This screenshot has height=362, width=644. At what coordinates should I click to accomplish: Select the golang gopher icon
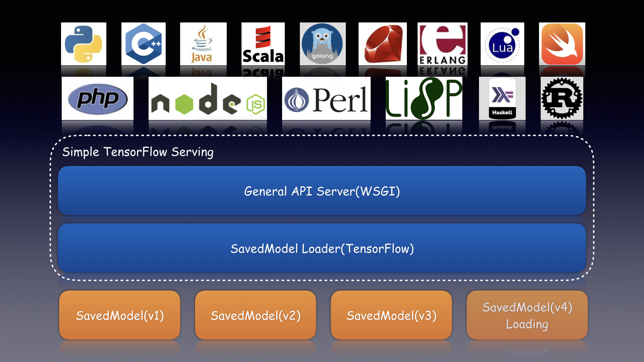(322, 44)
